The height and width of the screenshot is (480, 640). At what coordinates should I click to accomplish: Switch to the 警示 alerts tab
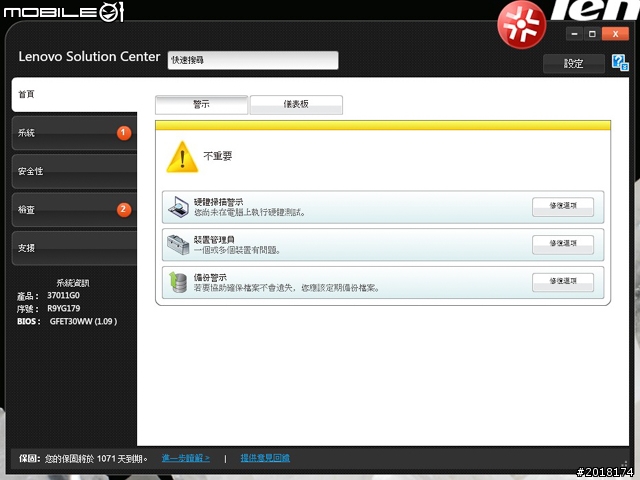pyautogui.click(x=201, y=104)
